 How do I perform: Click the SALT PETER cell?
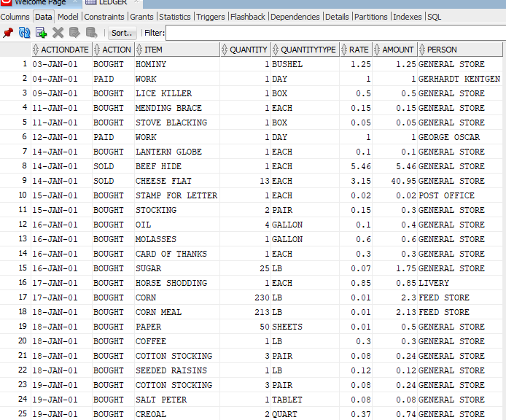click(x=177, y=400)
